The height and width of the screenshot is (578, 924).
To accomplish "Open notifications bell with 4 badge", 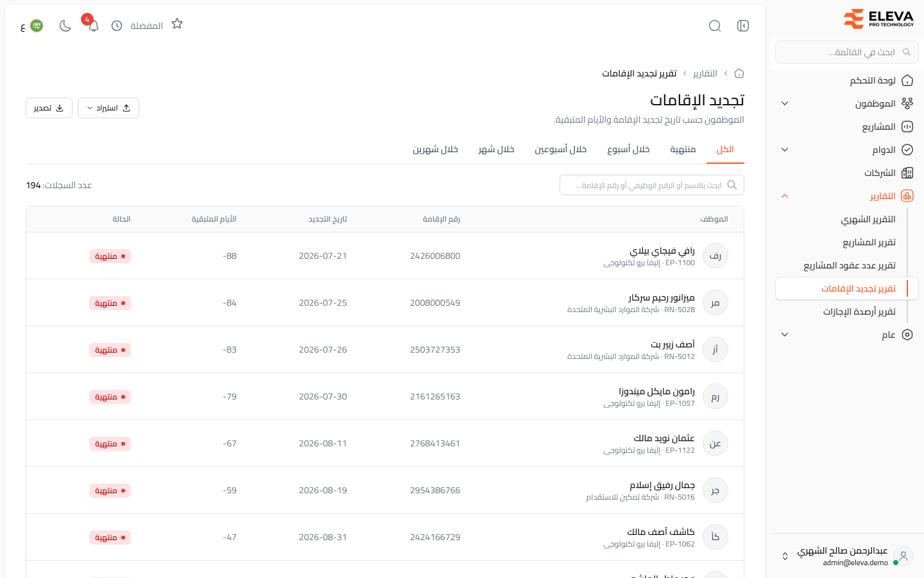I will click(93, 26).
